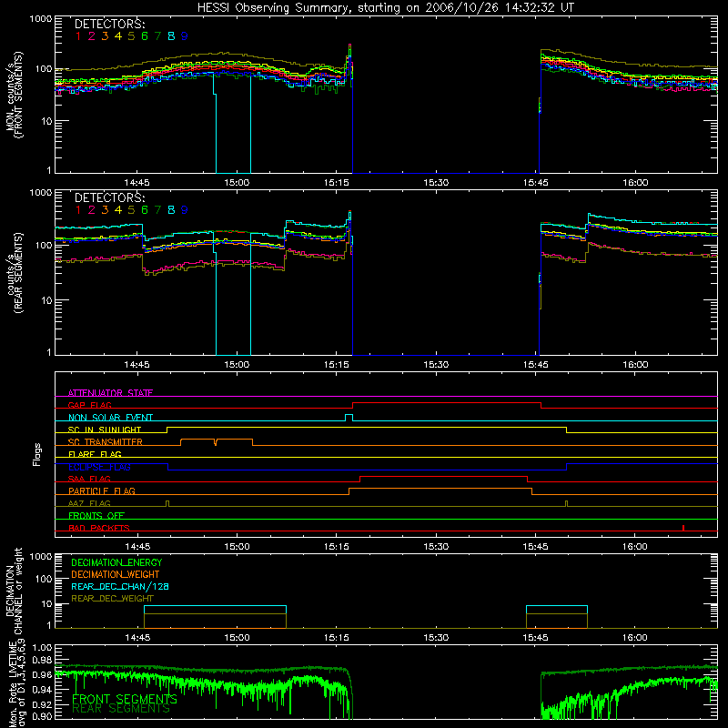Click '16:00' tick under Flags panel
Viewport: 728px width, 728px height.
click(x=634, y=547)
